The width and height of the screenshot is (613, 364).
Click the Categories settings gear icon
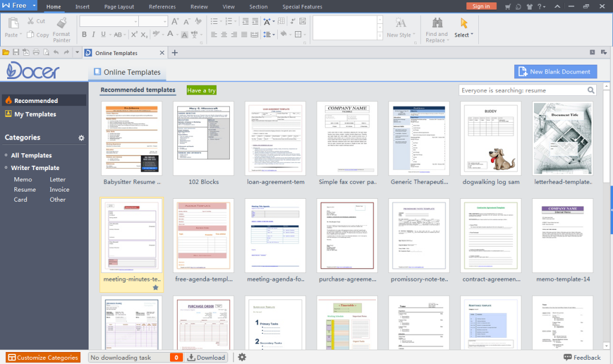tap(81, 138)
